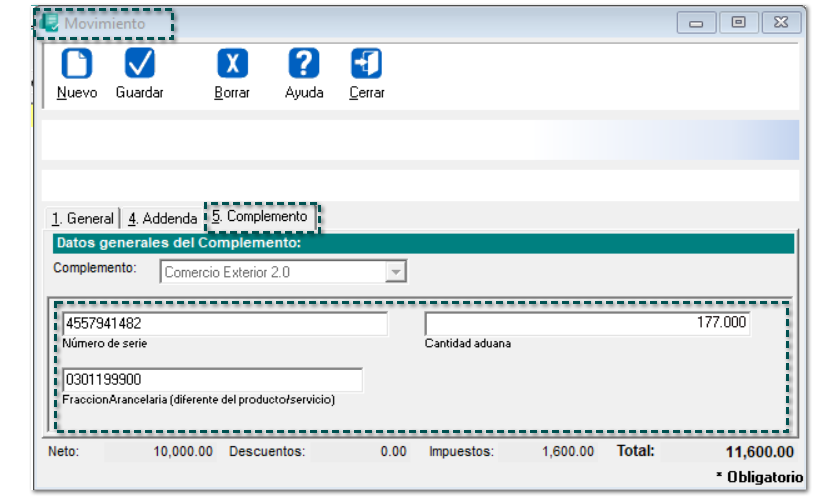Switch to the 1. General tab
This screenshot has height=499, width=815.
(83, 218)
